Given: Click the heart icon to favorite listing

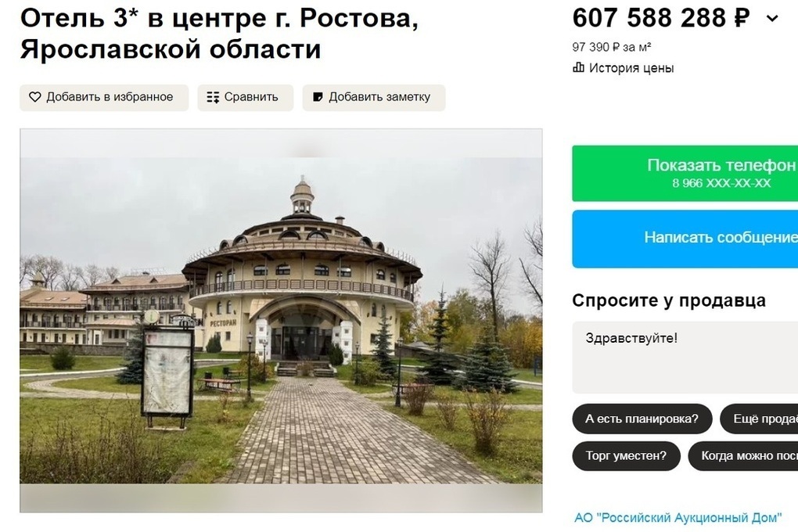Looking at the screenshot, I should point(34,97).
